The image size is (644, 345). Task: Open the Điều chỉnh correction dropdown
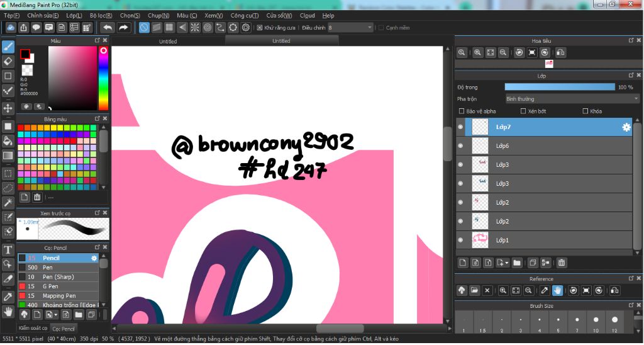(350, 28)
